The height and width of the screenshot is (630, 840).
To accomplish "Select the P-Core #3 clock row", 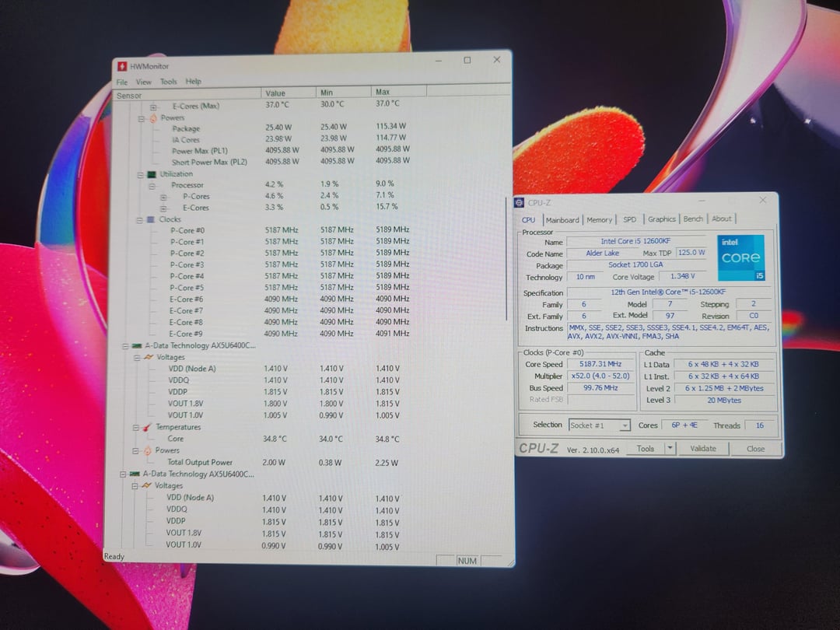I will [x=289, y=264].
